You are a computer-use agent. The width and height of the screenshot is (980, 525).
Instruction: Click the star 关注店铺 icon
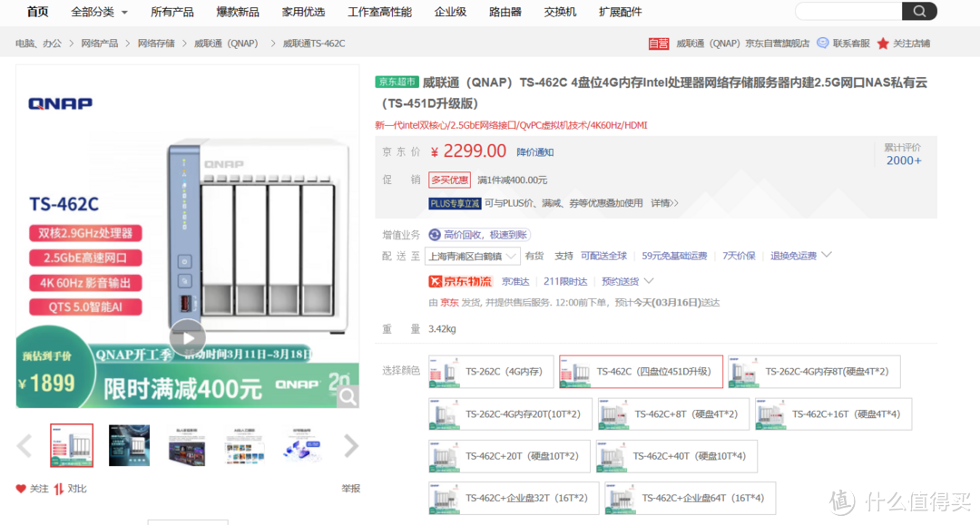tap(883, 44)
